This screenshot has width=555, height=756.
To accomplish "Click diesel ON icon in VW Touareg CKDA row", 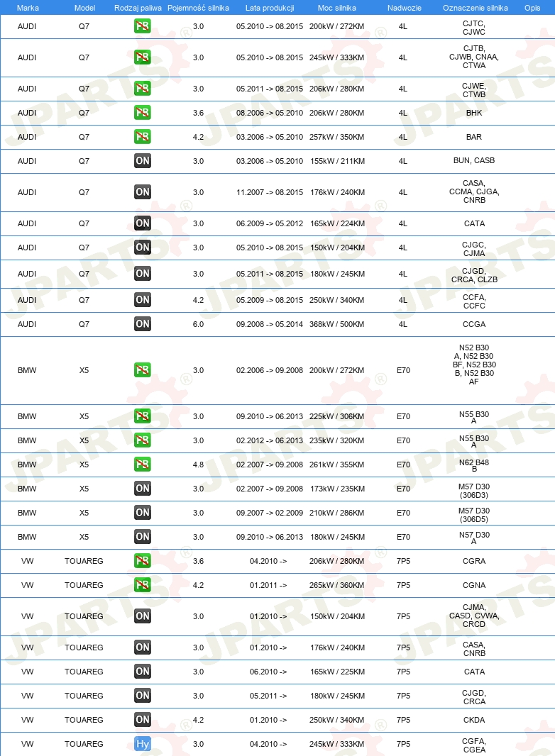I will 143,720.
